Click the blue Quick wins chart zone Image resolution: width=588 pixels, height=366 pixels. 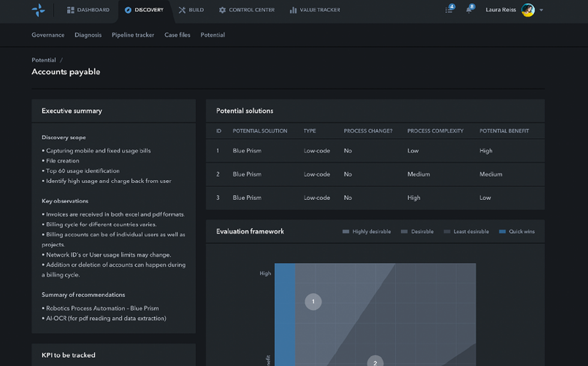tap(285, 315)
